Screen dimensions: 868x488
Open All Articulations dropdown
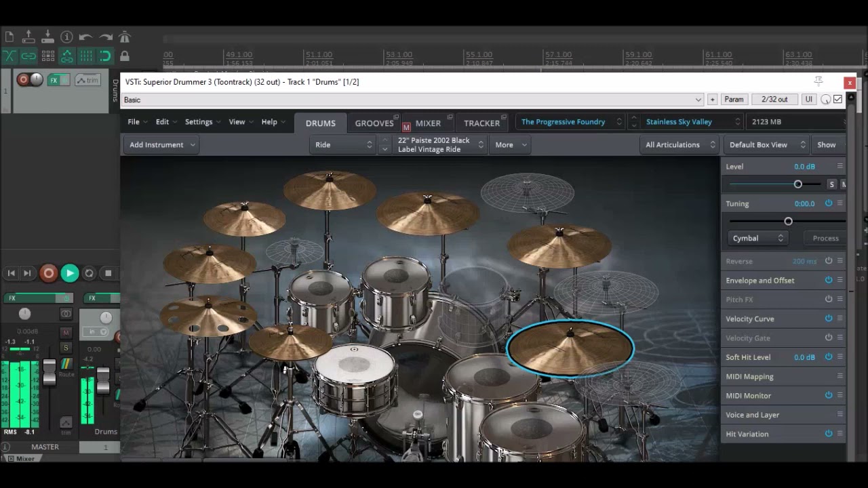tap(679, 144)
